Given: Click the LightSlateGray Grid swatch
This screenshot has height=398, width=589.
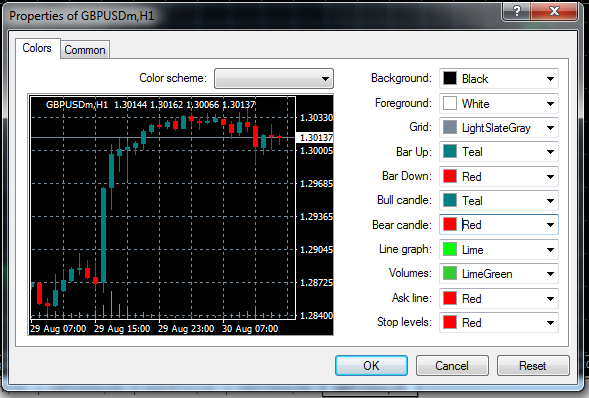Looking at the screenshot, I should tap(450, 127).
